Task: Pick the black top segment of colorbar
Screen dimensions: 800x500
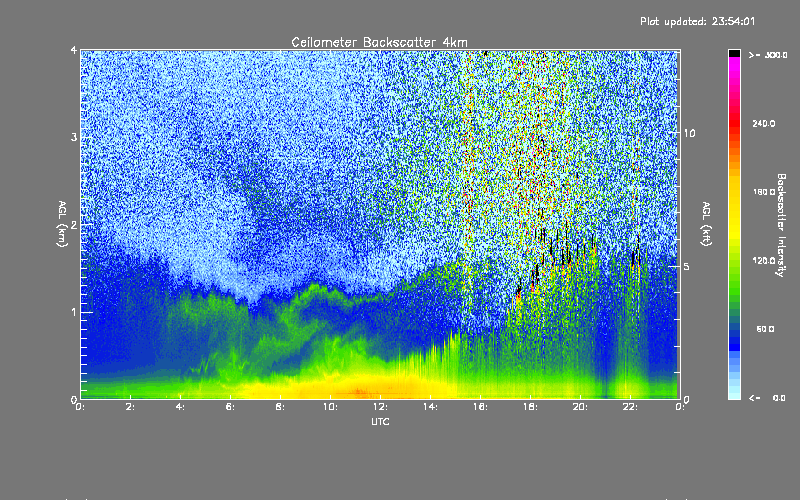Action: pos(734,53)
